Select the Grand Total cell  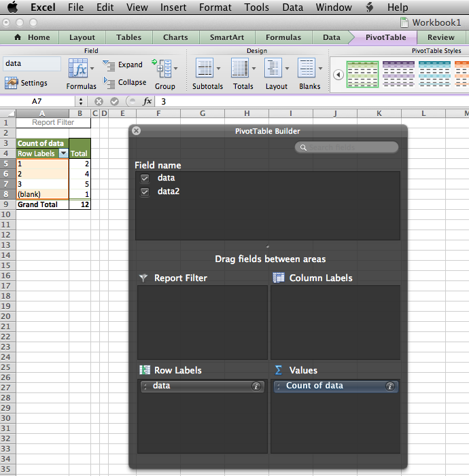pyautogui.click(x=43, y=204)
